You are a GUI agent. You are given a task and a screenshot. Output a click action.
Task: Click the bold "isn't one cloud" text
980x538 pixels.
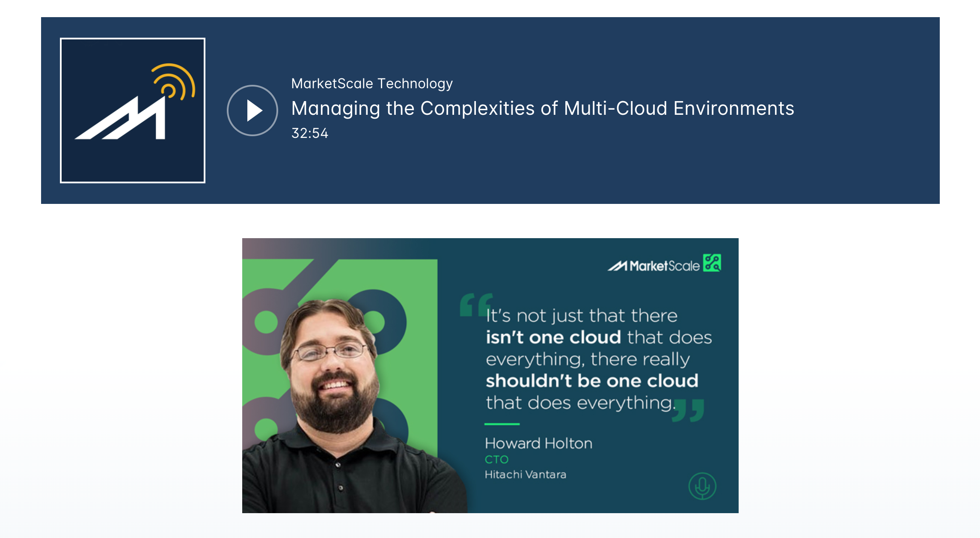[x=553, y=338]
